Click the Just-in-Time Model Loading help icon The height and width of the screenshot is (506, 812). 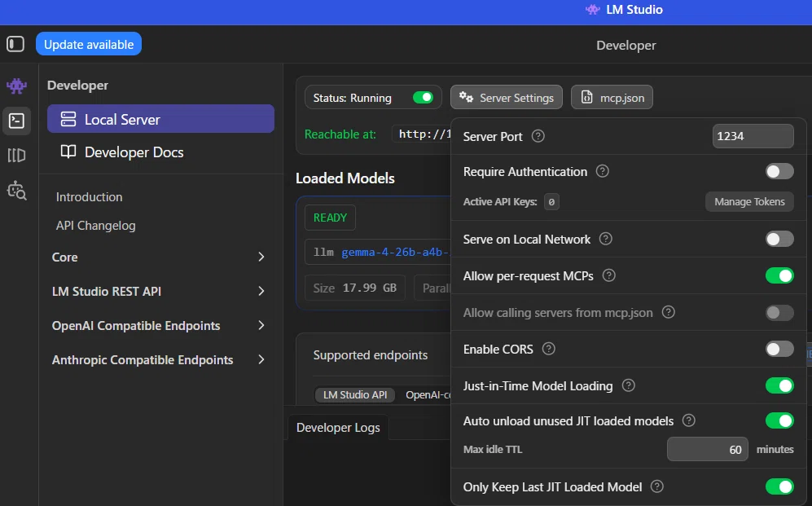tap(628, 385)
